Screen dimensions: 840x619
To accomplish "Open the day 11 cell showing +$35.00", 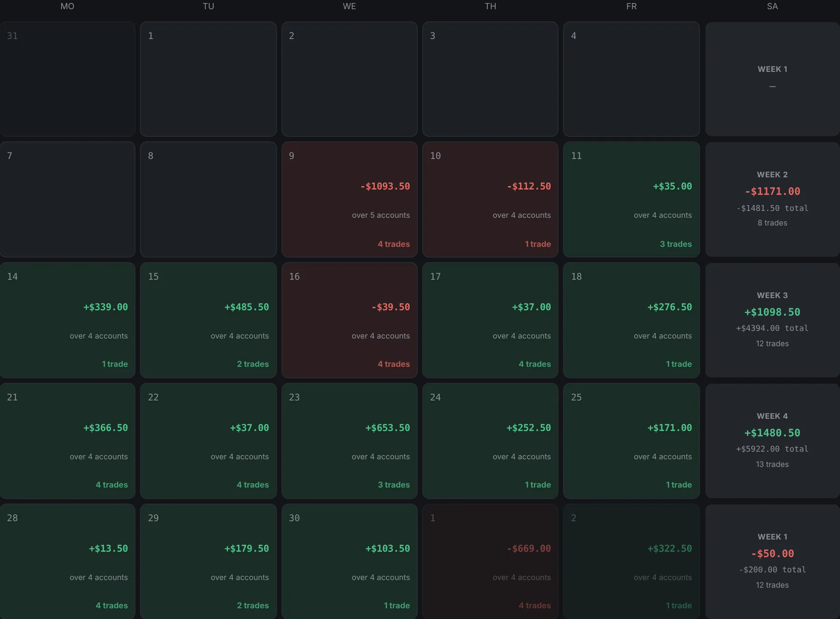I will coord(631,200).
